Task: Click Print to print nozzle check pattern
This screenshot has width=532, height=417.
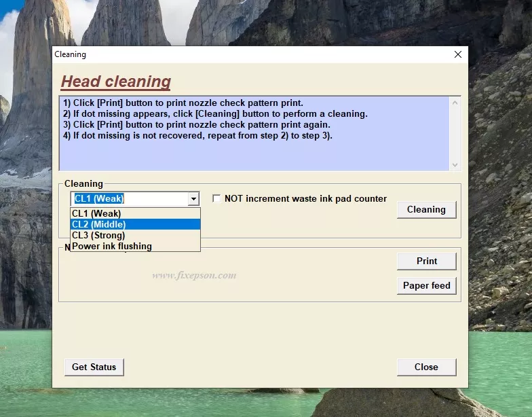Action: (x=426, y=261)
